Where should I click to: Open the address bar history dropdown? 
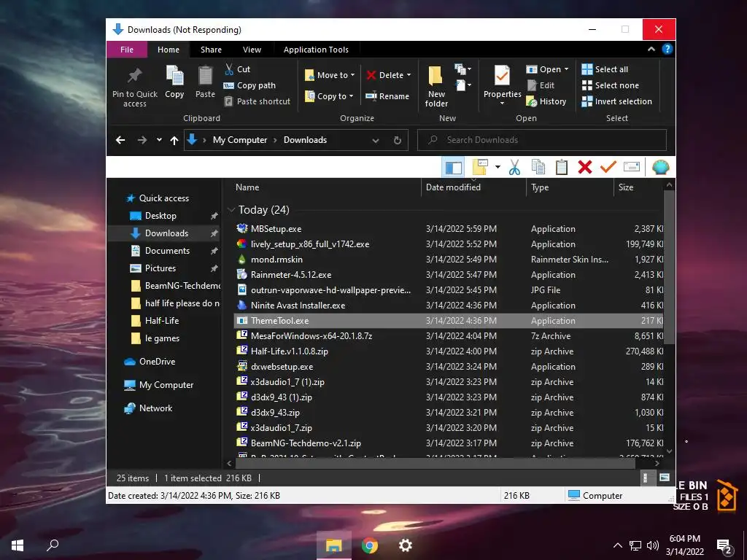click(376, 141)
